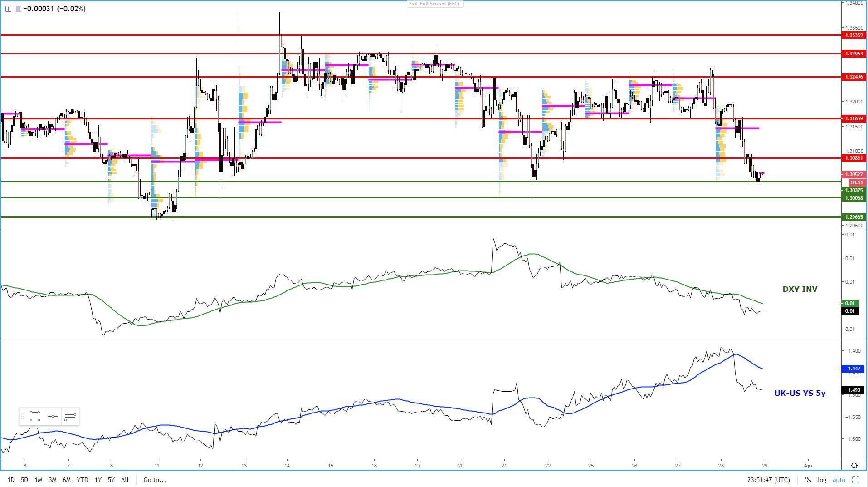Viewport: 868px width, 487px height.
Task: Select the 1.30068 green price level label
Action: [x=853, y=198]
